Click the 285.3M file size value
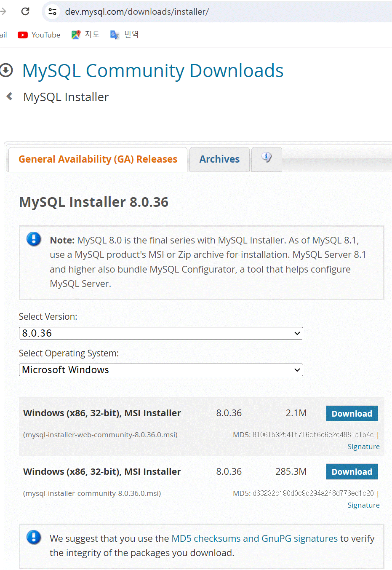The height and width of the screenshot is (570, 392). pos(291,471)
